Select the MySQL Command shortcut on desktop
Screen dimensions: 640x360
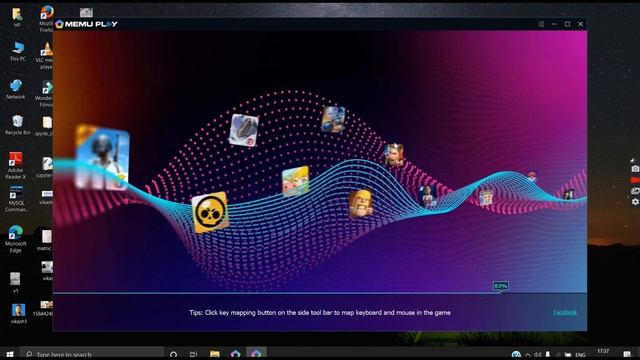click(16, 199)
